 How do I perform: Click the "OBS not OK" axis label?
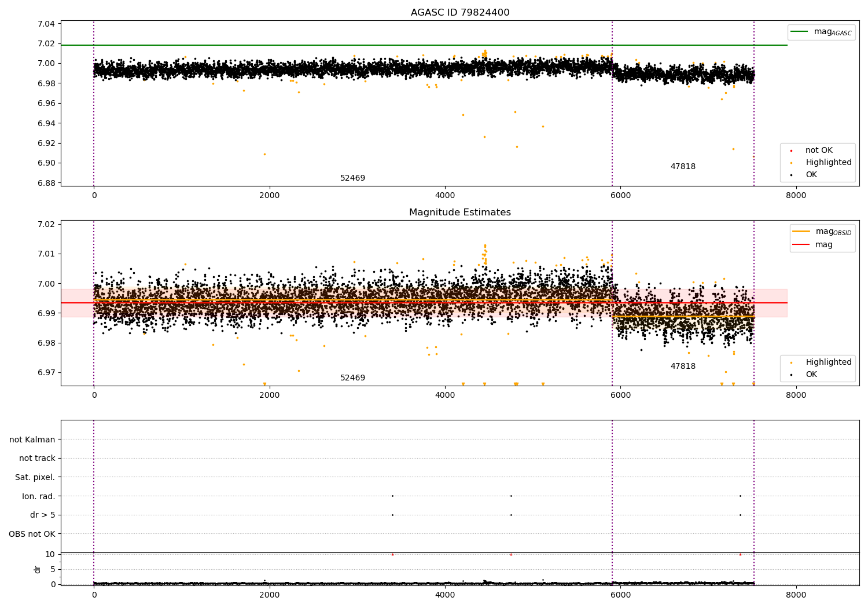point(32,534)
